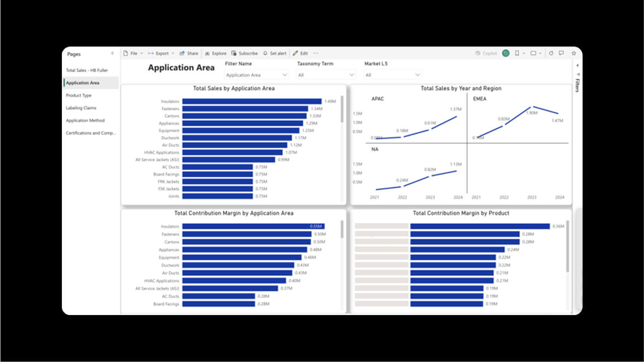Open Explore from the toolbar
Screen dimensions: 644x362
point(207,54)
